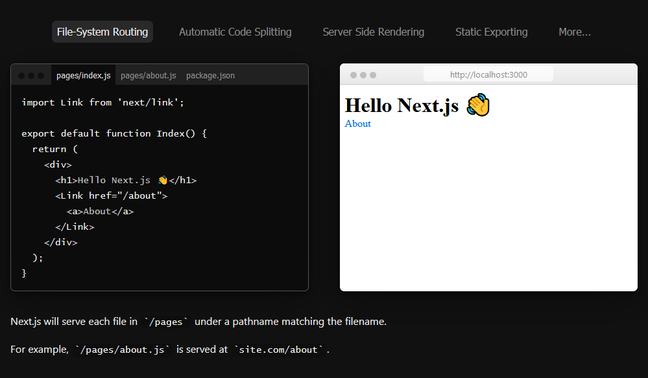Image resolution: width=648 pixels, height=378 pixels.
Task: Follow the About link in preview
Action: click(x=358, y=124)
